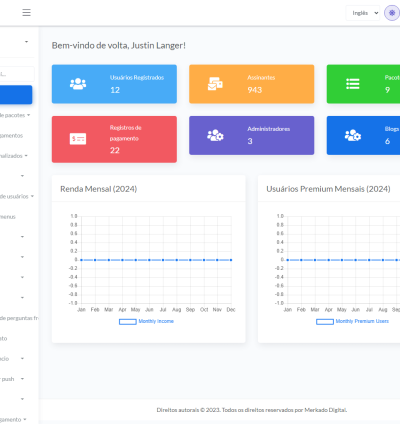Click the blue highlighted sidebar button
This screenshot has height=424, width=400.
tap(16, 95)
